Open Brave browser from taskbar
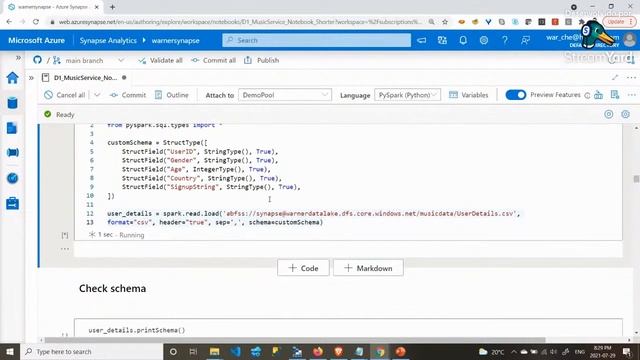 point(338,351)
